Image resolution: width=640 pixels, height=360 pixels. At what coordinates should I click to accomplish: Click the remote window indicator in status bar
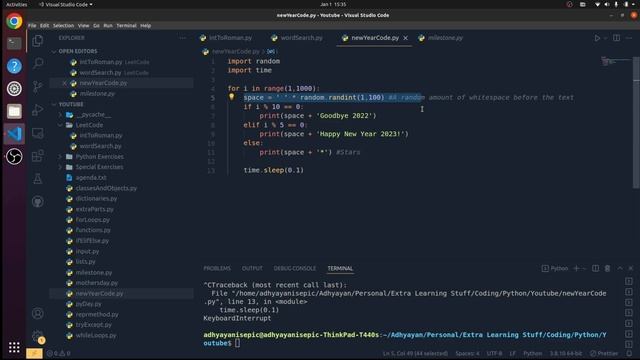34,353
